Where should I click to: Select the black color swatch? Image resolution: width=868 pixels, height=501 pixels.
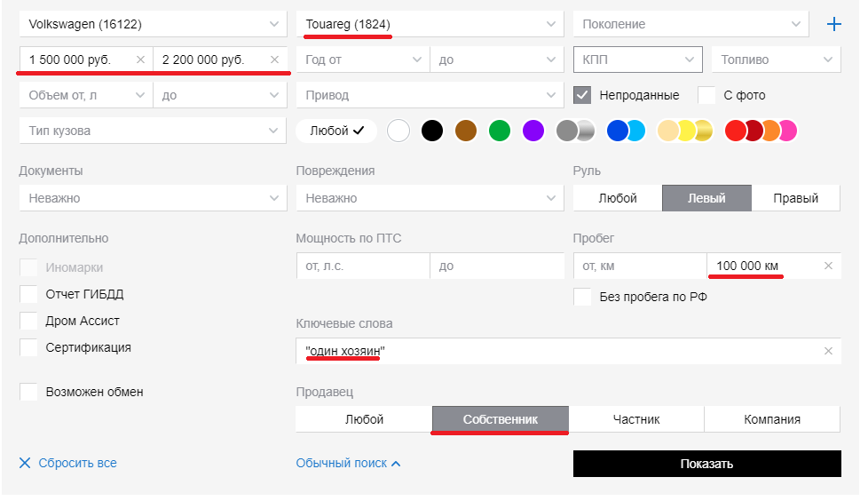point(432,131)
